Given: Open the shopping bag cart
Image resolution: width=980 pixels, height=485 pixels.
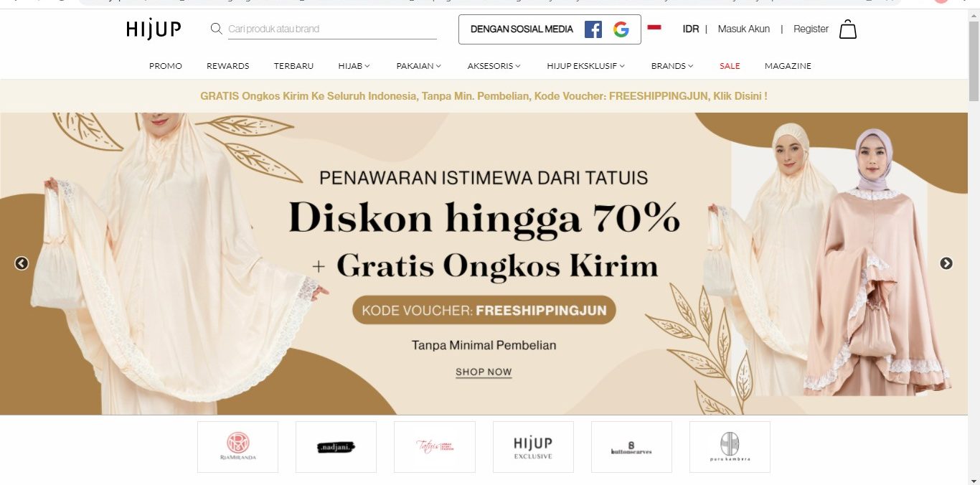Looking at the screenshot, I should (x=848, y=29).
